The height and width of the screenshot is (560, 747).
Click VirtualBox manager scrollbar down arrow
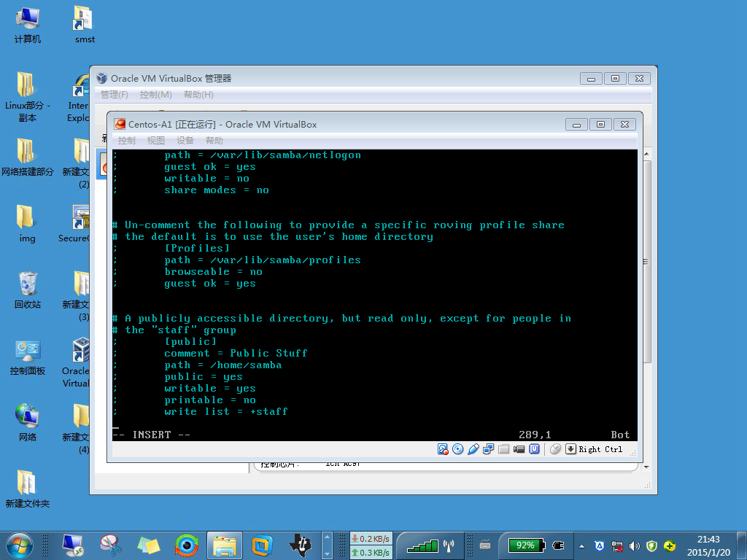tap(646, 467)
